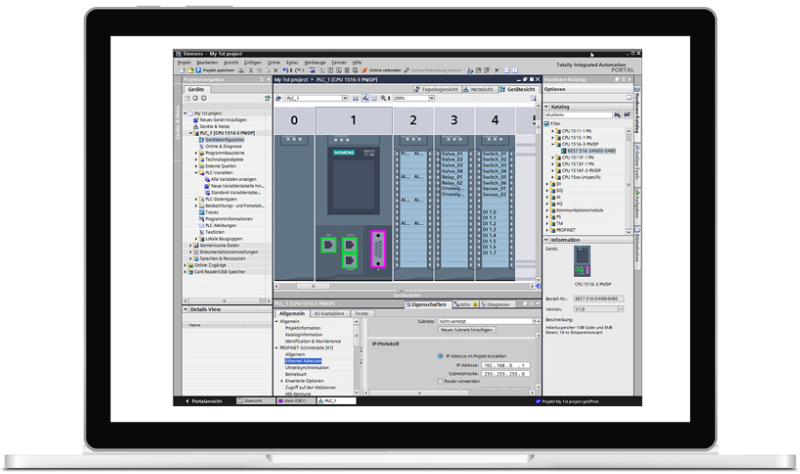The height and width of the screenshot is (474, 800).
Task: Click the Subnetzmaske input field
Action: pos(506,374)
